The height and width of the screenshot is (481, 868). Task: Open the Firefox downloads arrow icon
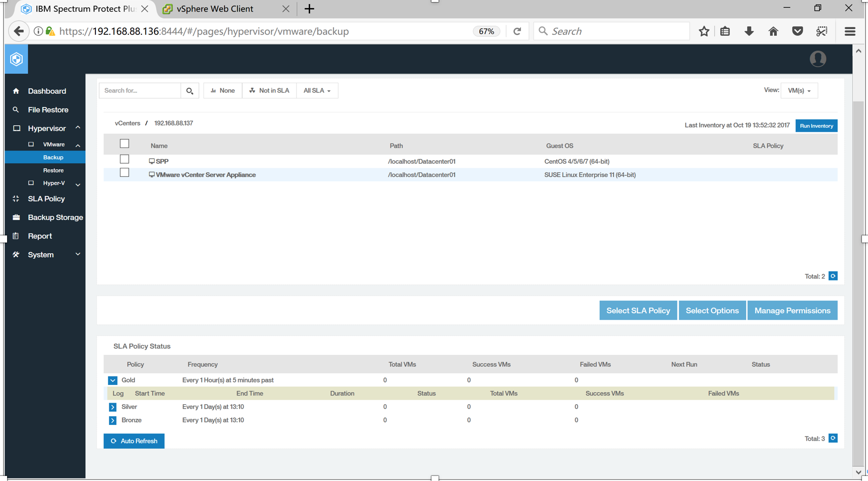tap(749, 31)
